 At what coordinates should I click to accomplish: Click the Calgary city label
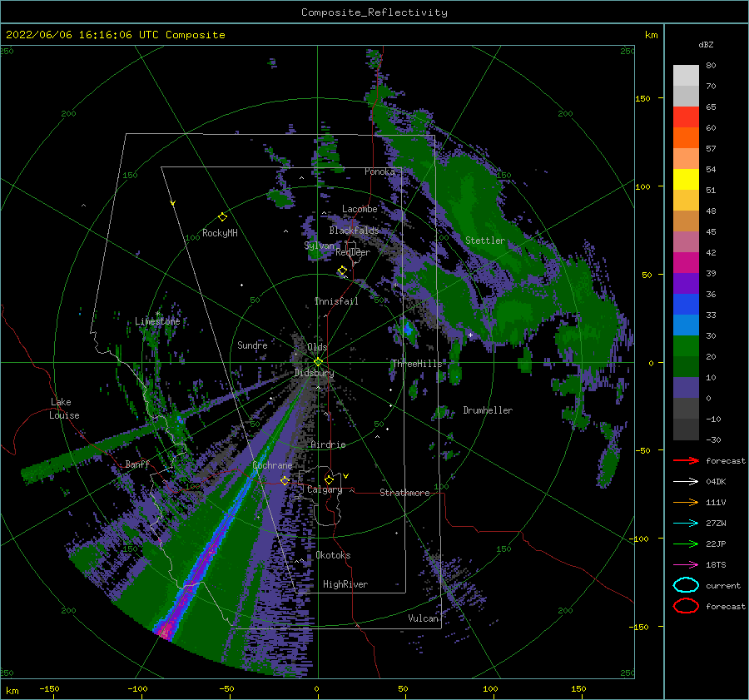[325, 489]
